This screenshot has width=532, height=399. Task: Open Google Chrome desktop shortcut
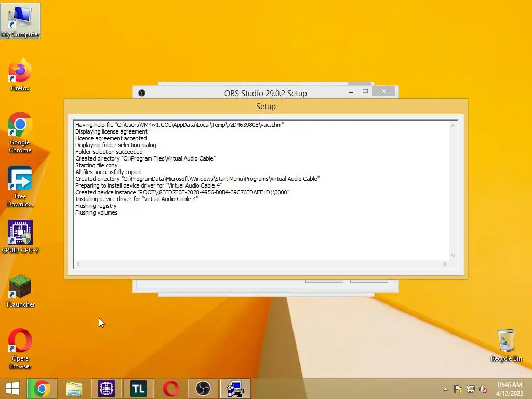[20, 132]
